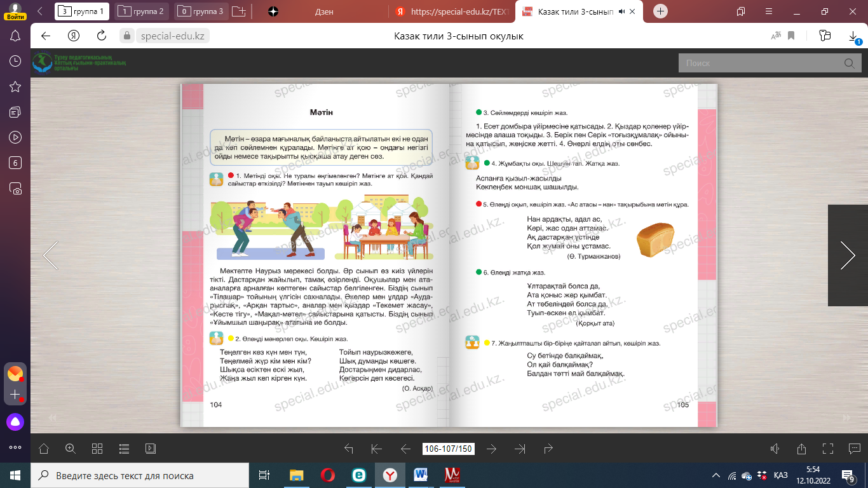The image size is (868, 488).
Task: Flip to previous page with left side arrow
Action: [51, 255]
